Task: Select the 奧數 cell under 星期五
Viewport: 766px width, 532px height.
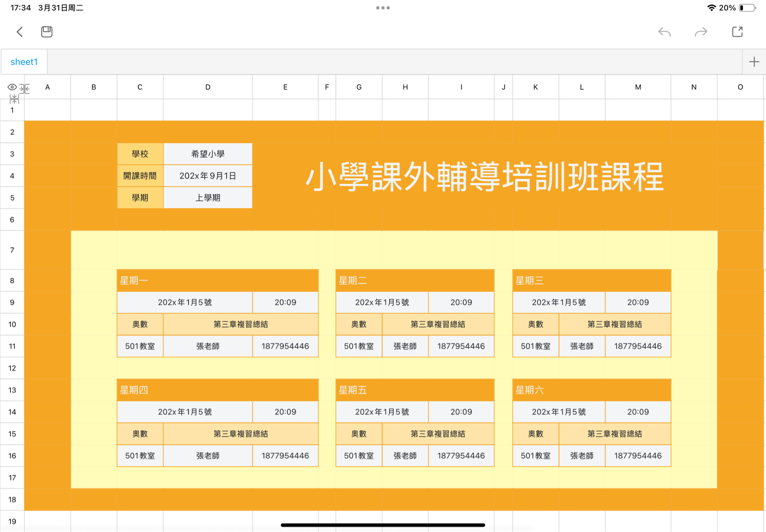Action: click(359, 434)
